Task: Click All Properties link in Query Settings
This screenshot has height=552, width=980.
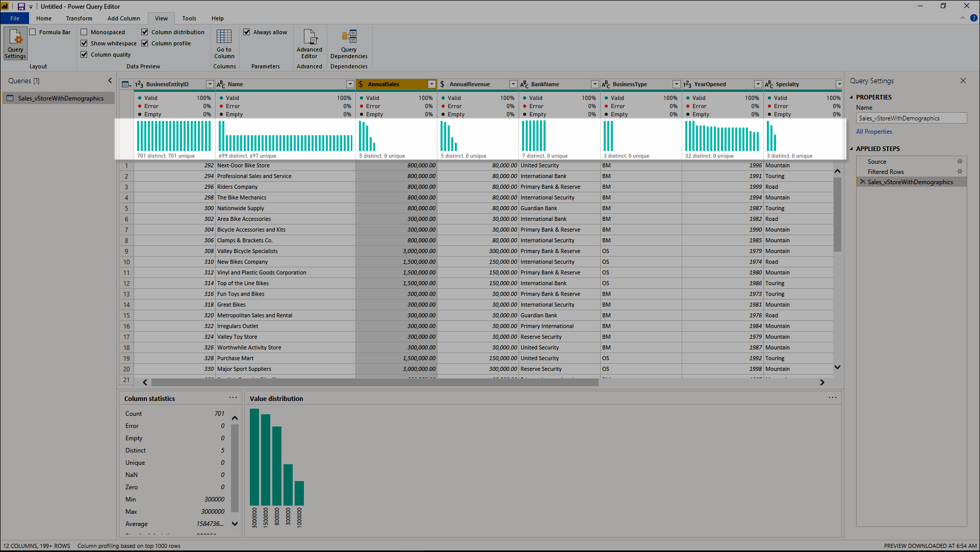Action: 873,131
